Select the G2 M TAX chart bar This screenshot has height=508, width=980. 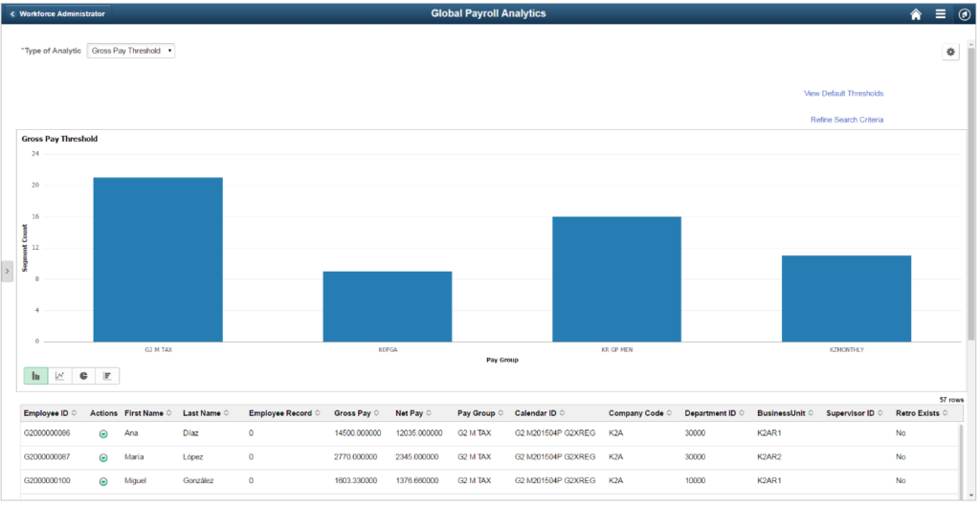pos(158,259)
